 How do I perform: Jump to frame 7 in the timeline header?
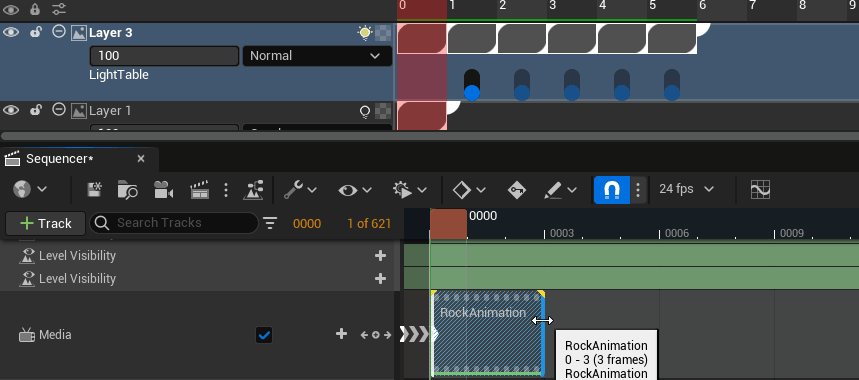[752, 6]
